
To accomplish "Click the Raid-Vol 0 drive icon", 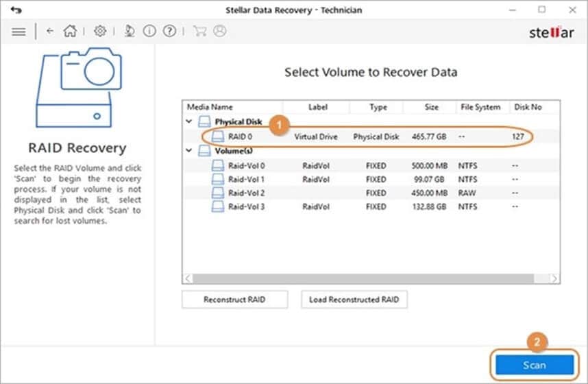I will coord(218,165).
